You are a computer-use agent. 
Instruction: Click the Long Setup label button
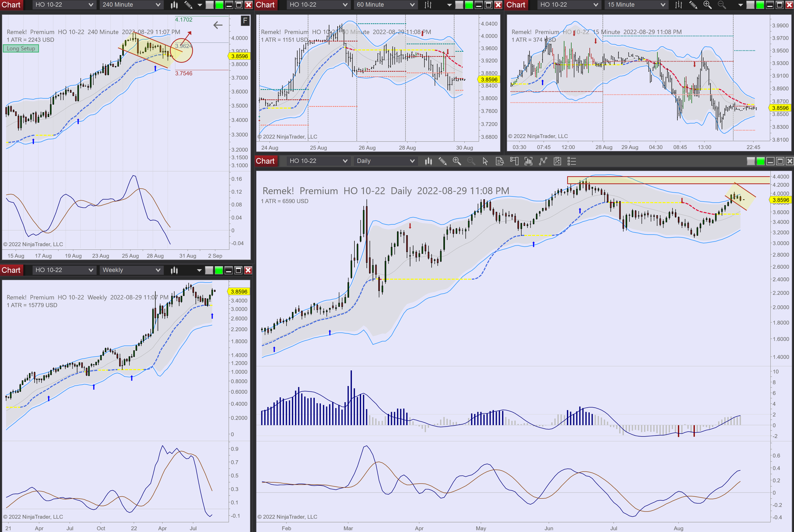click(x=21, y=49)
